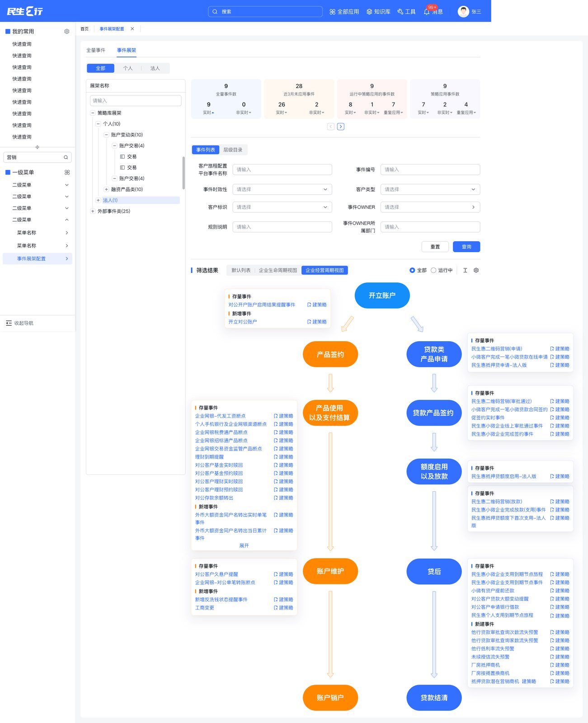The image size is (588, 723).
Task: Expand the 融资产品类(10) tree node
Action: pyautogui.click(x=106, y=189)
